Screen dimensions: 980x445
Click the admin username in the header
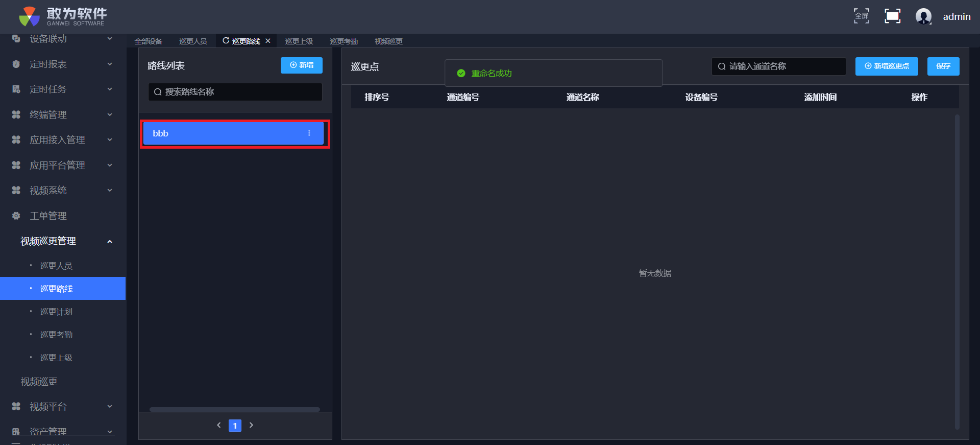coord(957,17)
